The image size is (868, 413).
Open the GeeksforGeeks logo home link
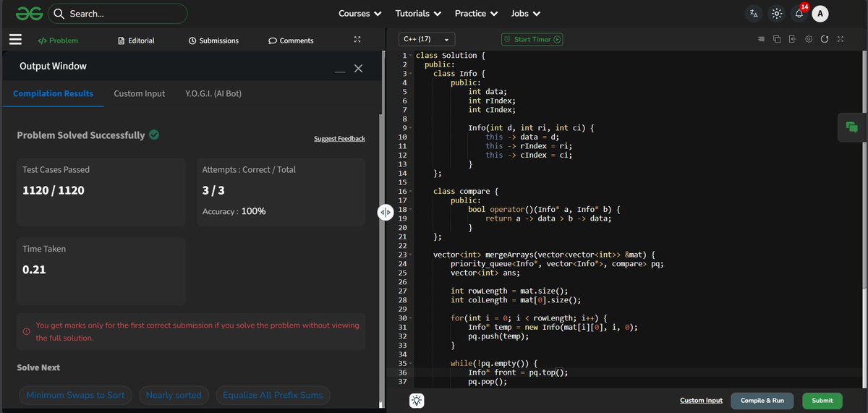point(29,13)
